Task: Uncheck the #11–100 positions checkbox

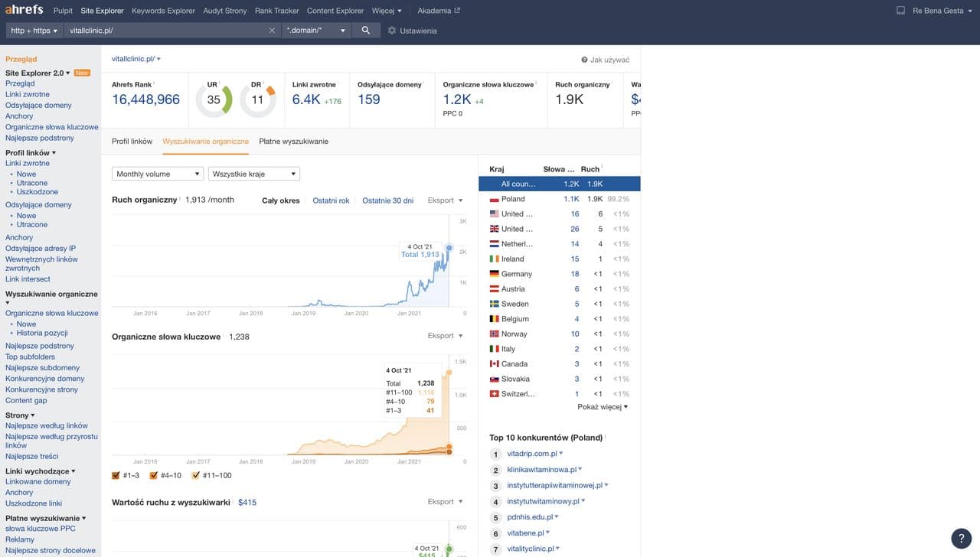Action: point(196,475)
